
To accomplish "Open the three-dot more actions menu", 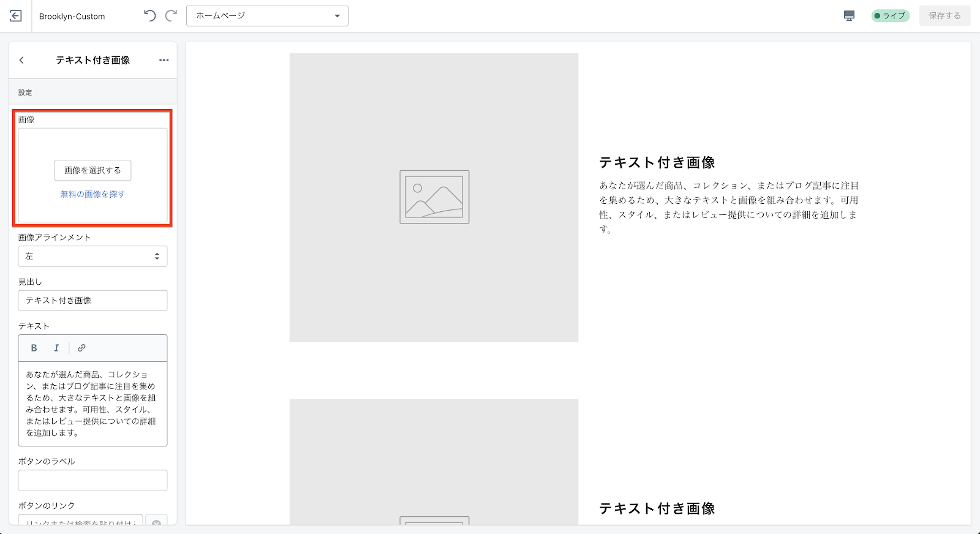I will [164, 60].
